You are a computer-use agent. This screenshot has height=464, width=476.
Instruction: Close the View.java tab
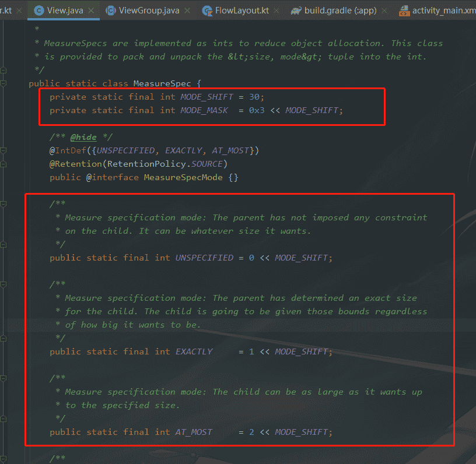(x=91, y=10)
